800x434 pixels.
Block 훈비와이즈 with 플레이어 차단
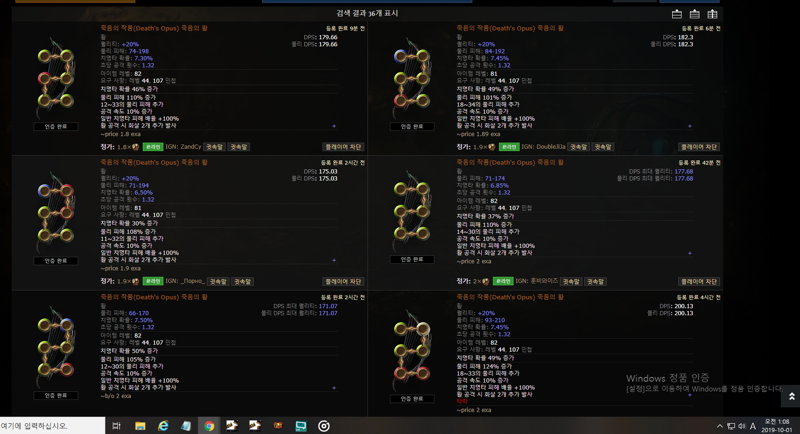coord(699,282)
